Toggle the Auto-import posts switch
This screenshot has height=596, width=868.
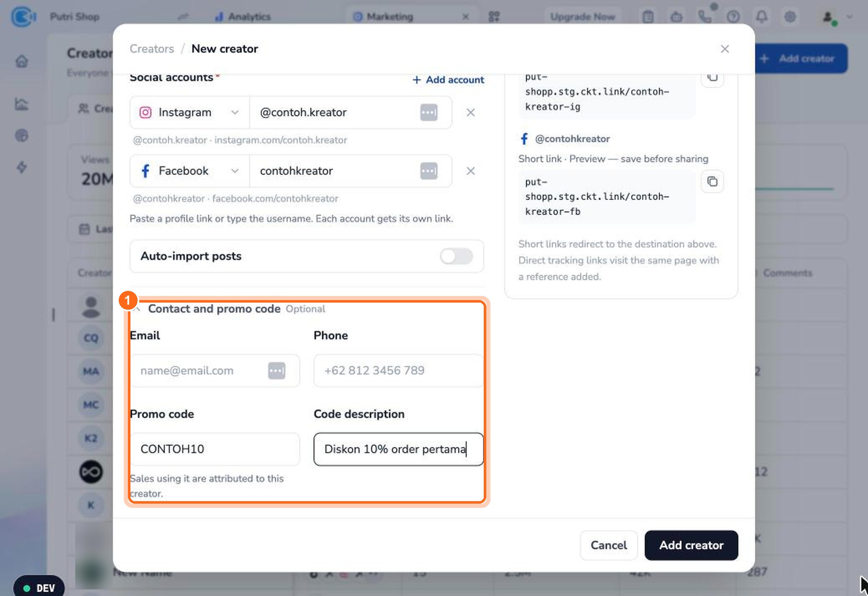456,256
